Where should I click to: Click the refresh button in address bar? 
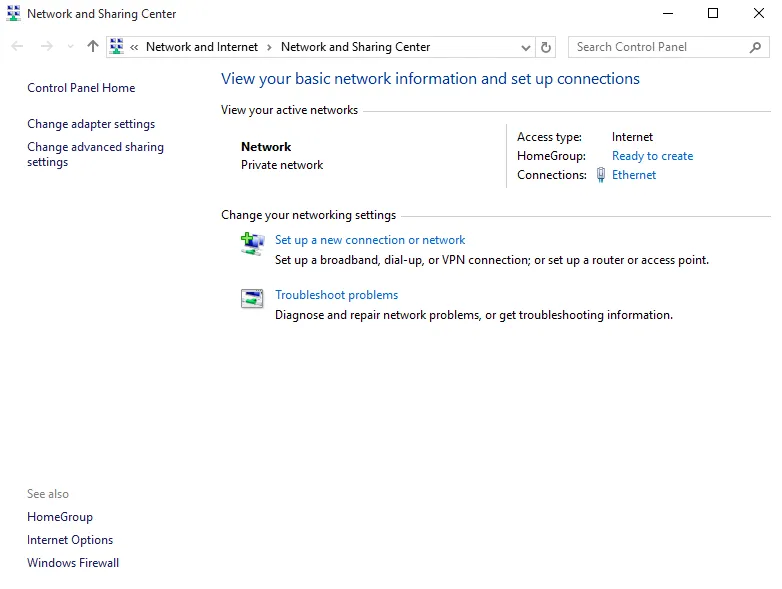[546, 47]
